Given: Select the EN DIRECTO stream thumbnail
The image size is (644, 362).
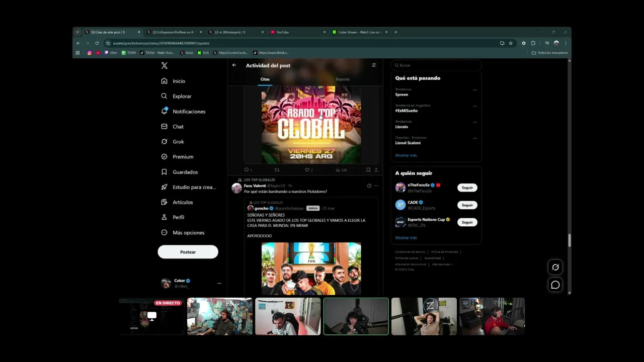Looking at the screenshot, I should [x=152, y=316].
